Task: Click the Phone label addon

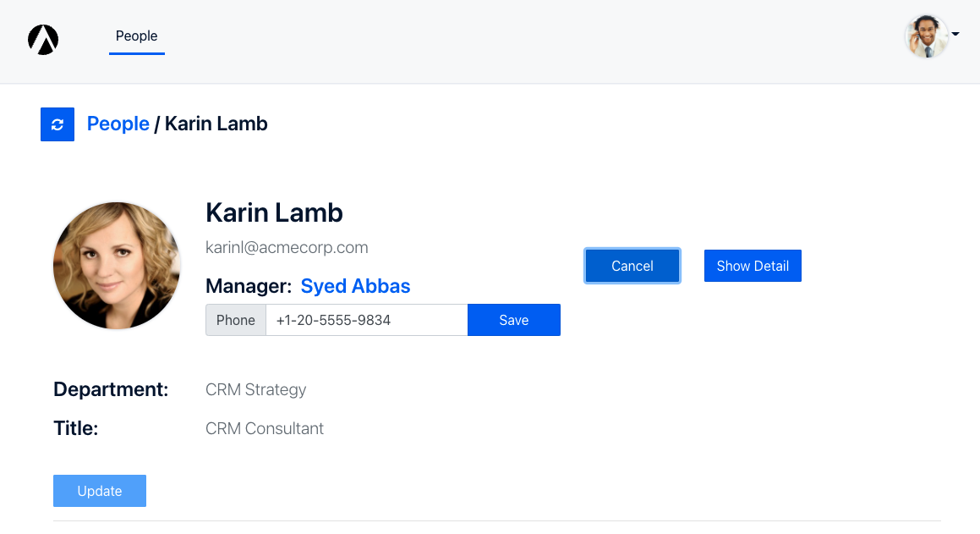Action: (236, 320)
